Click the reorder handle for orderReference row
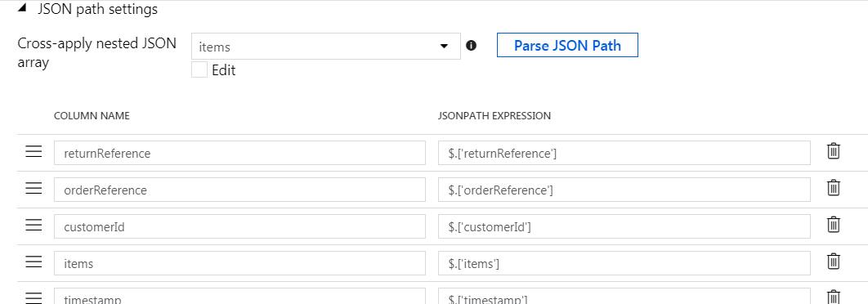Viewport: 868px width, 304px height. pyautogui.click(x=34, y=188)
